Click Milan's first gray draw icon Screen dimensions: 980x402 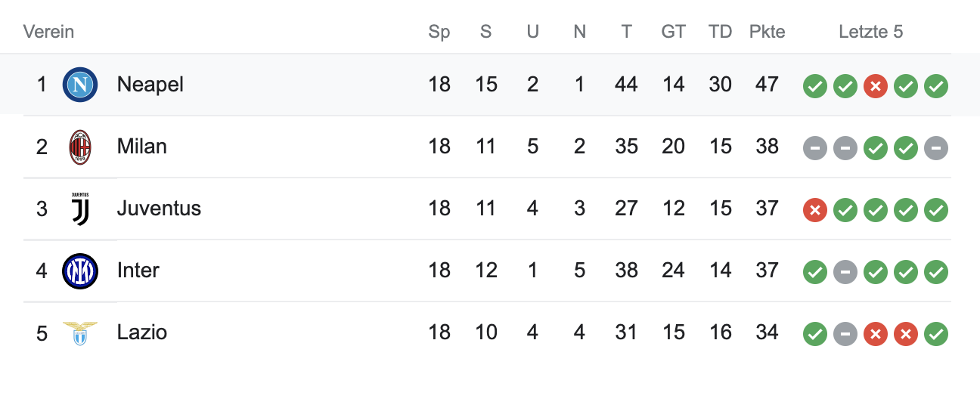(814, 148)
